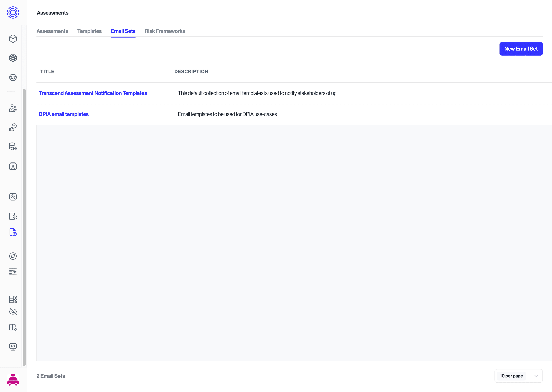Select the active Assessments document icon
Screen dimensions: 552x392
click(x=13, y=232)
